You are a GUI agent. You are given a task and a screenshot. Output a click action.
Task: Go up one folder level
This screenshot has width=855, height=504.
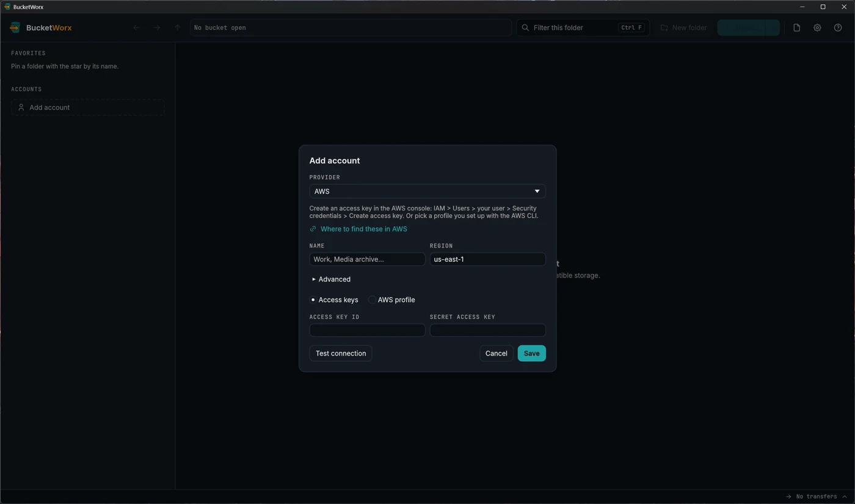(x=177, y=27)
